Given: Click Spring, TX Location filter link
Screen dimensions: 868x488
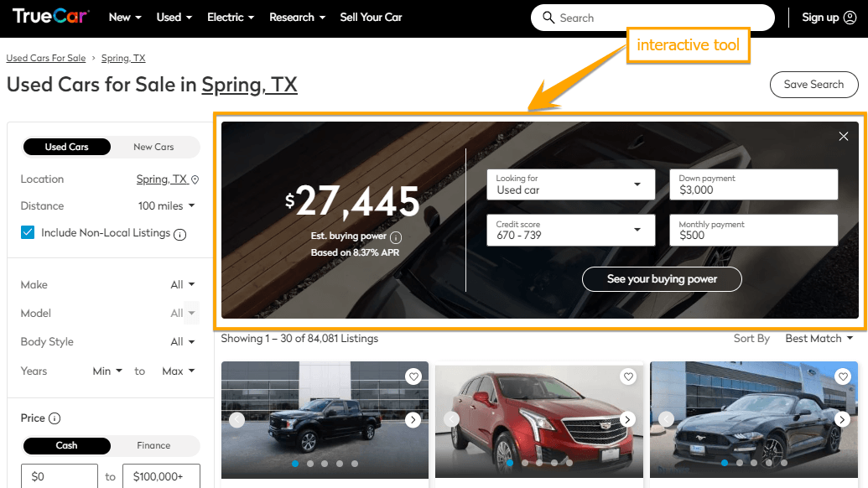Looking at the screenshot, I should [x=162, y=179].
